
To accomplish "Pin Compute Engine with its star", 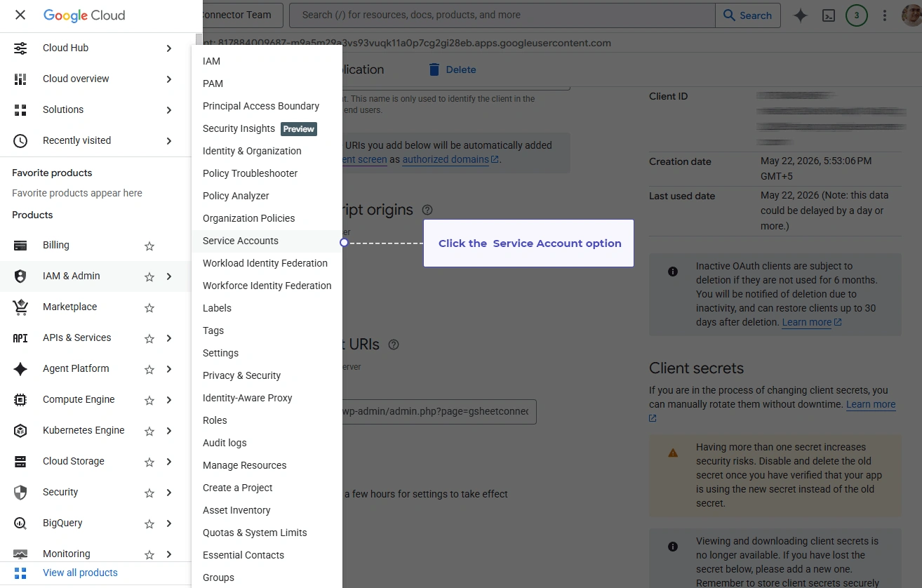I will click(149, 401).
